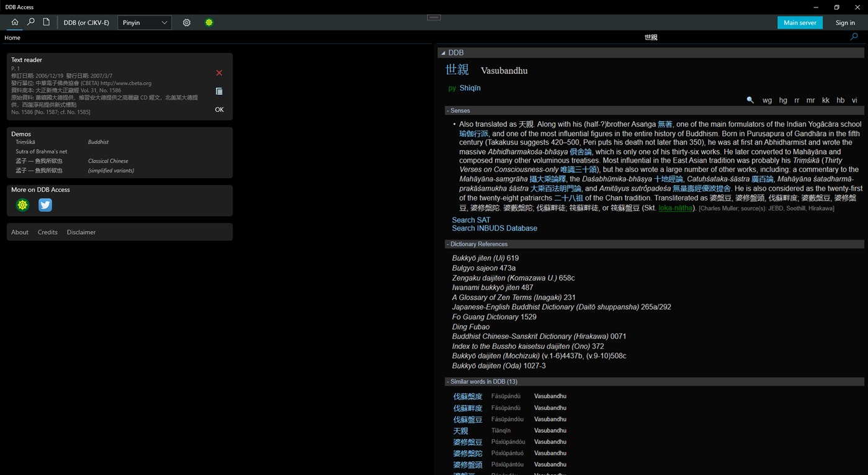The height and width of the screenshot is (475, 868).
Task: Open the Pinyin romanization dropdown
Action: pyautogui.click(x=144, y=22)
